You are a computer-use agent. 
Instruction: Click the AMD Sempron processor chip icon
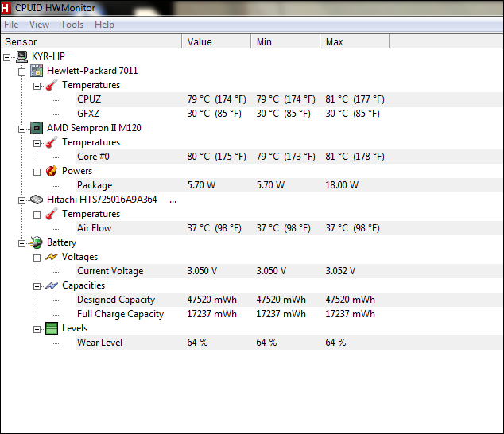pos(37,128)
